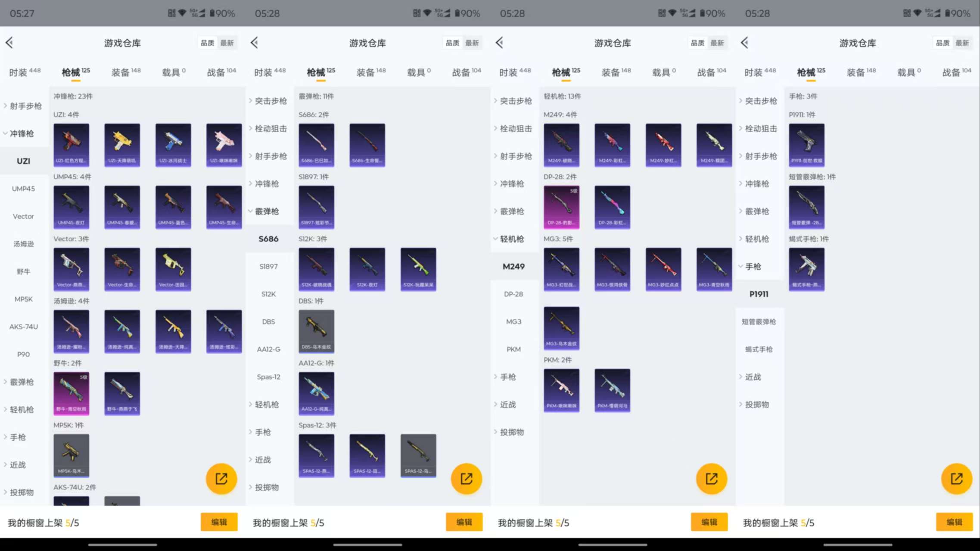Select the 5级 rated 野牛-青空秋雨 skin
This screenshot has height=551, width=980.
point(71,393)
